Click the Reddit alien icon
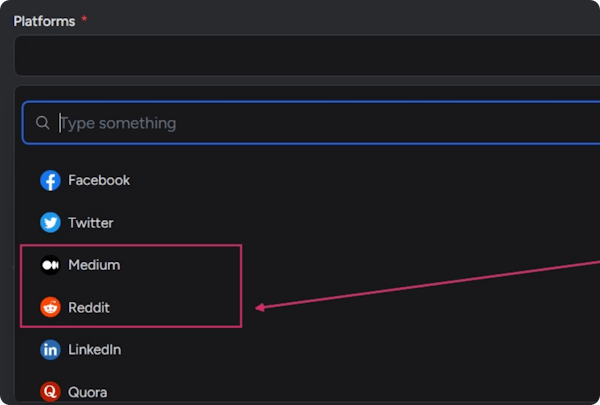 coord(50,307)
